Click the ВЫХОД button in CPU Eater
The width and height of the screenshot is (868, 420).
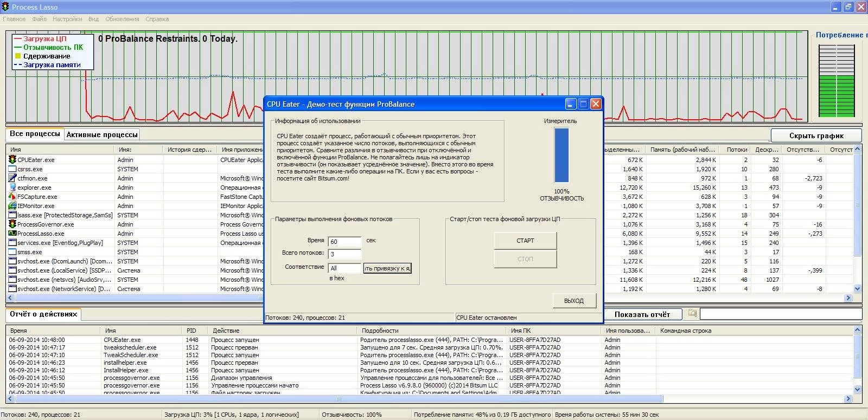tap(574, 301)
